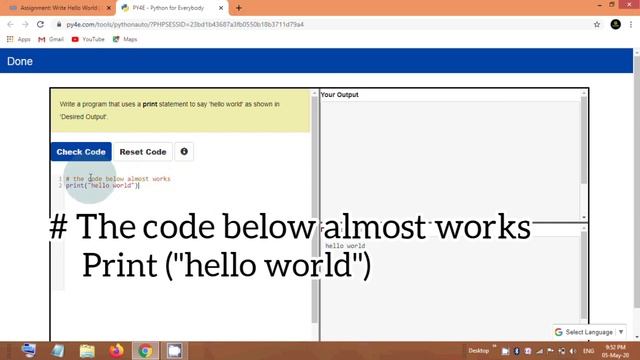Viewport: 640px width, 360px height.
Task: Bookmark this page with the star icon
Action: (597, 24)
